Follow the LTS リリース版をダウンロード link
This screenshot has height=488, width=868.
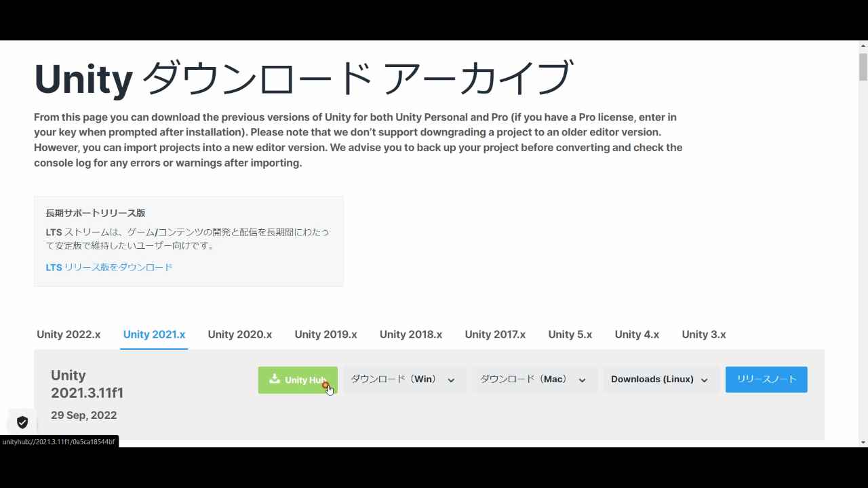click(109, 267)
